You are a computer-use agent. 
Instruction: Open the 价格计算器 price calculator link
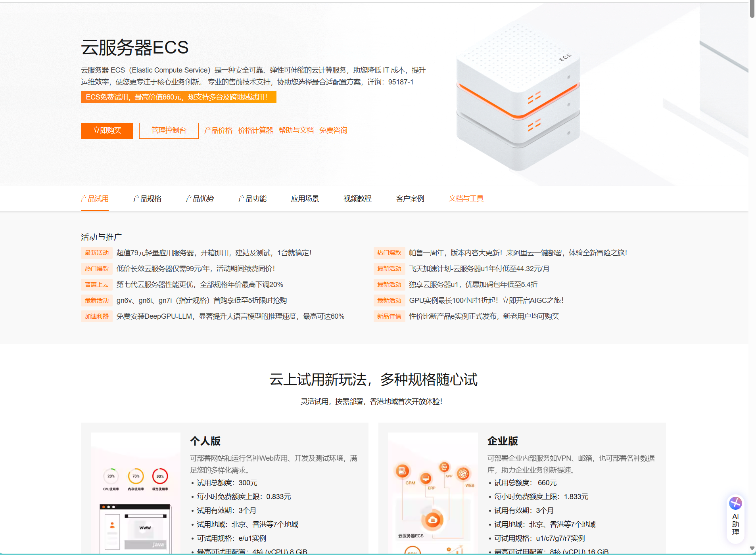coord(255,130)
